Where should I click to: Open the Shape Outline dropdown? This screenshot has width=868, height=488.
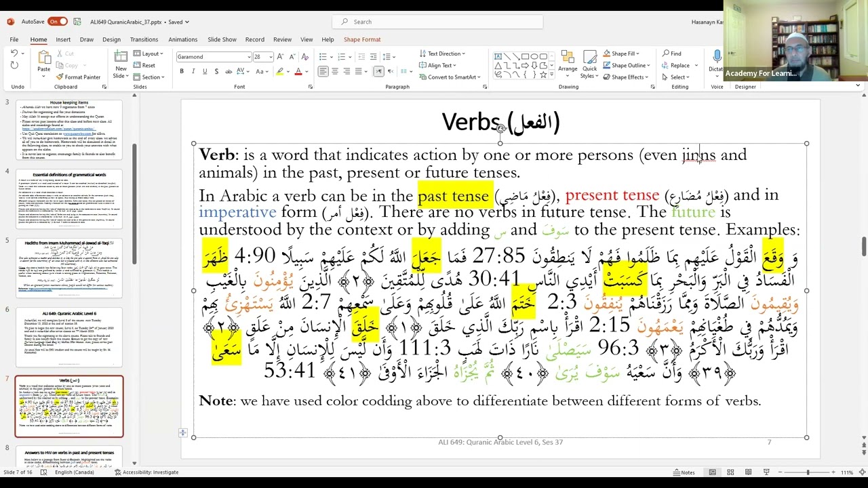click(626, 65)
